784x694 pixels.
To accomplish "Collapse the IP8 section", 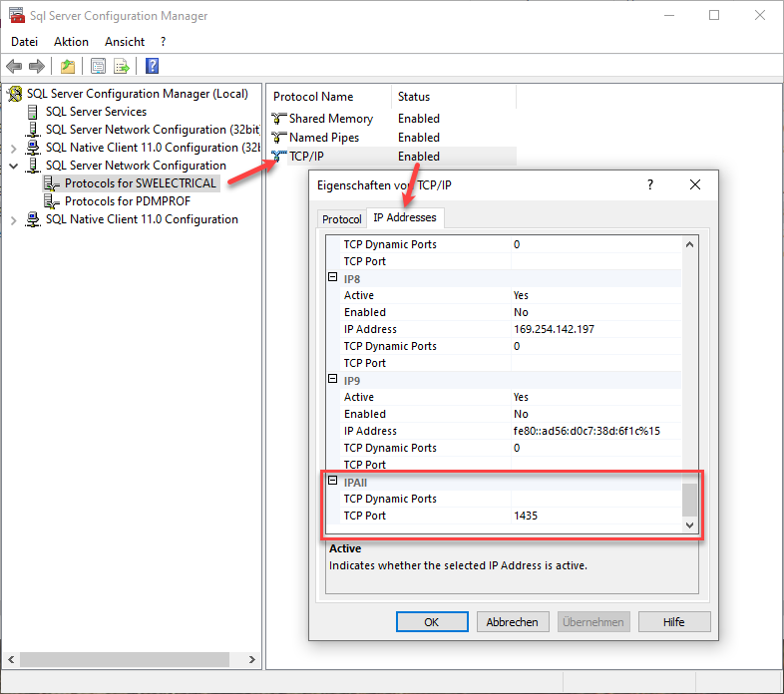I will pyautogui.click(x=333, y=278).
